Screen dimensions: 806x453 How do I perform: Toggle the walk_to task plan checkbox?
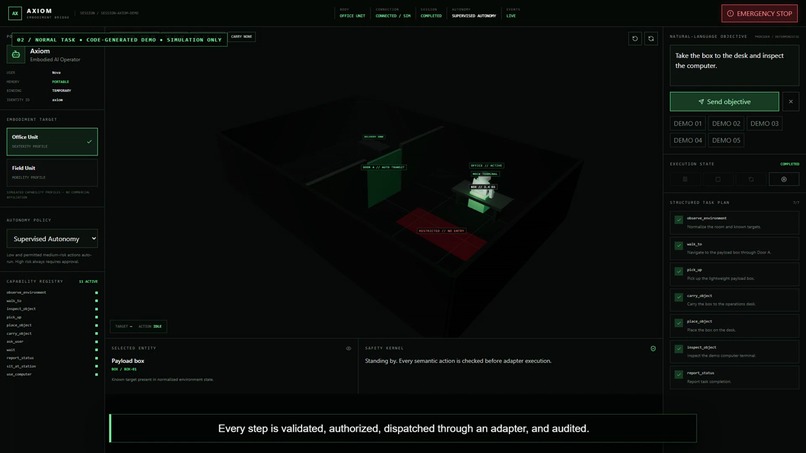coord(679,246)
